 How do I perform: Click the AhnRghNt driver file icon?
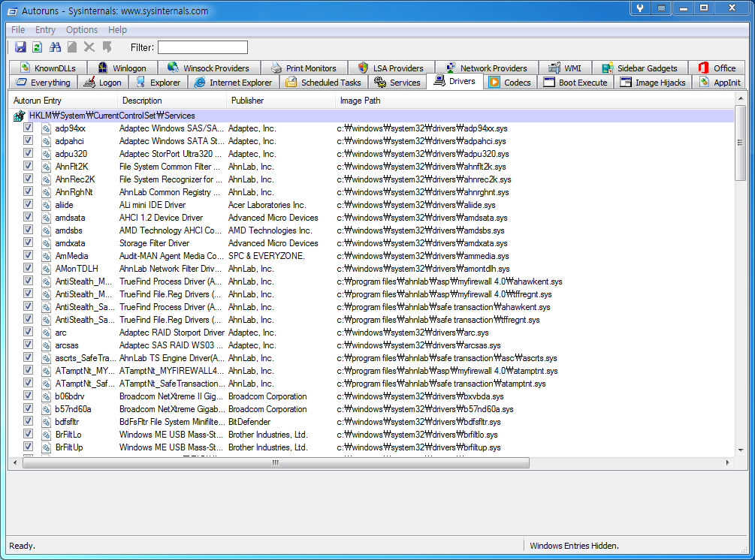coord(47,192)
